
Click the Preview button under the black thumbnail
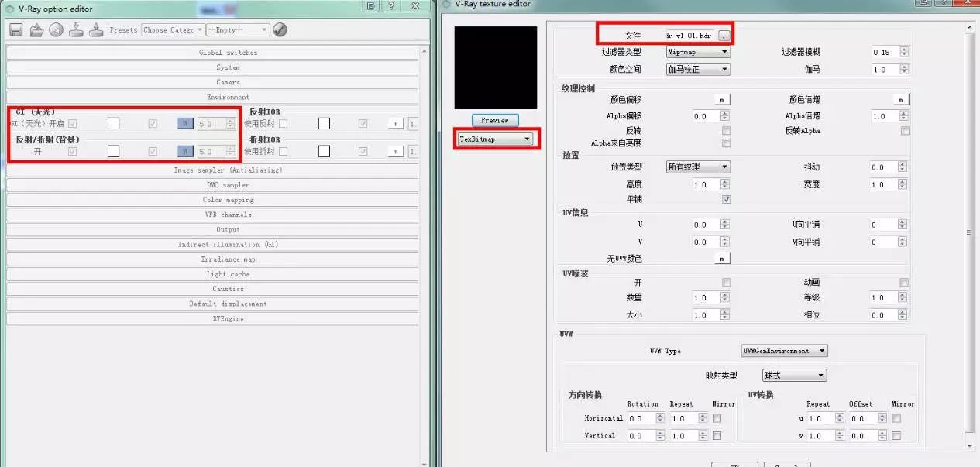(x=495, y=121)
